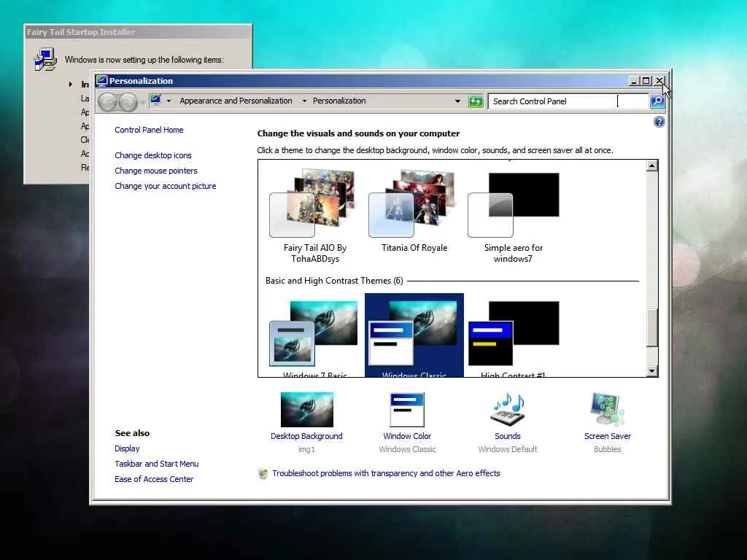Click the theme list scrollbar thumb
The image size is (747, 560).
coord(652,327)
